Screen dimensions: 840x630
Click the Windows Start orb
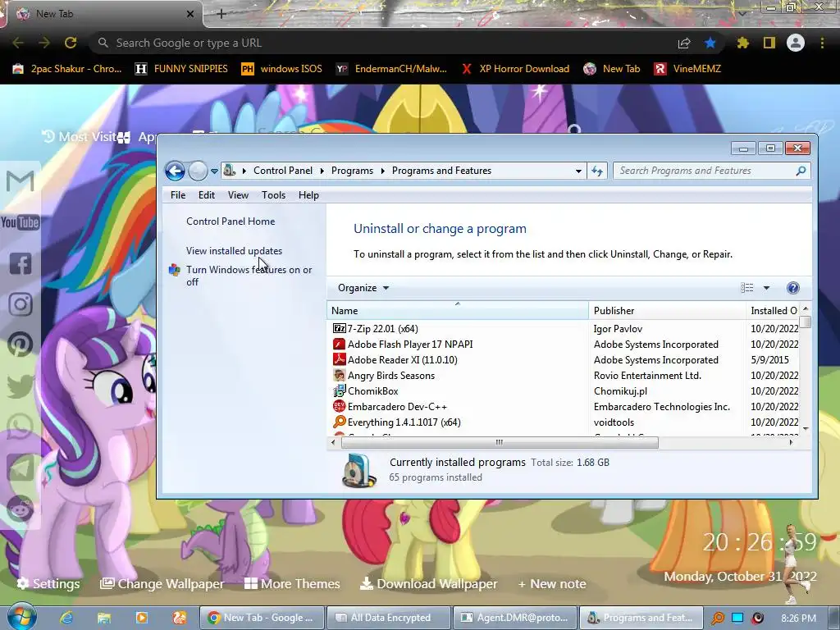[21, 617]
